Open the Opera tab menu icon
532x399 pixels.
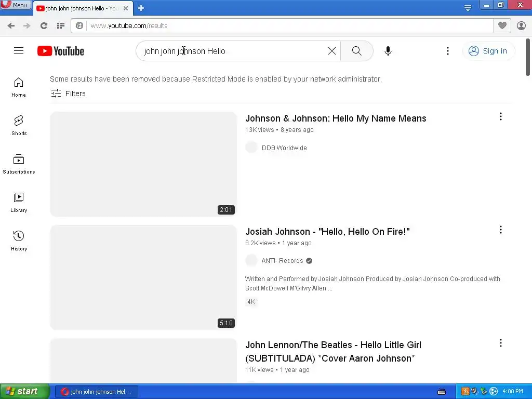(x=468, y=8)
